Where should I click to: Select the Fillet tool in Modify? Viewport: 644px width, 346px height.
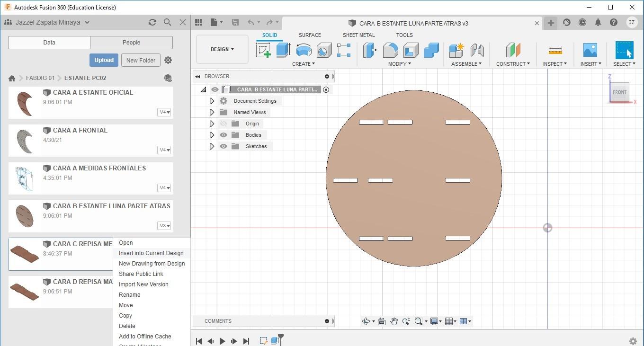390,50
